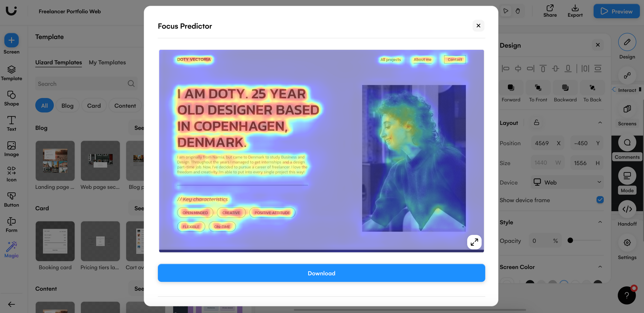Edit the Position Y value field
Viewport: 644px width, 313px height.
click(587, 143)
